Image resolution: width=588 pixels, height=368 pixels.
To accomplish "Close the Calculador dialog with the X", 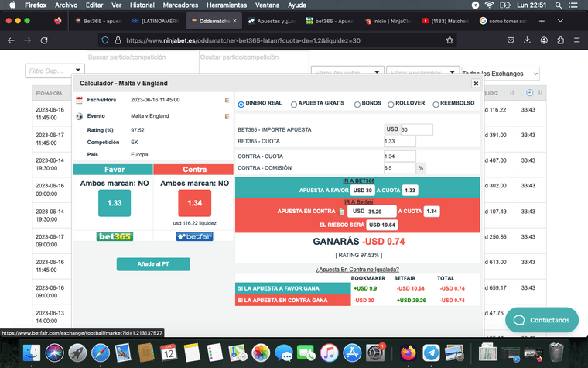I will (x=476, y=84).
